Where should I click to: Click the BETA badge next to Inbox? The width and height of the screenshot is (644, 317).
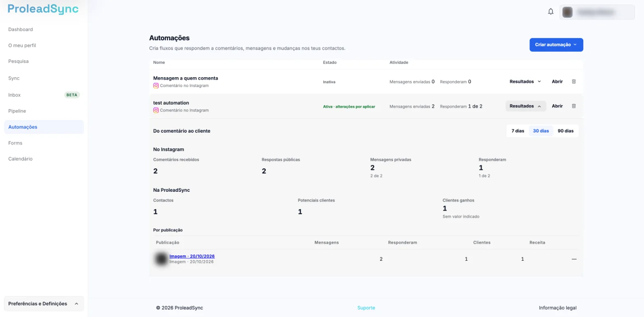(x=72, y=95)
